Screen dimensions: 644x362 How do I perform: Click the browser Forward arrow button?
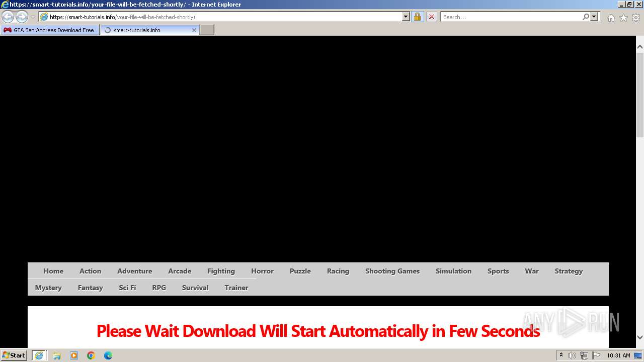point(22,17)
